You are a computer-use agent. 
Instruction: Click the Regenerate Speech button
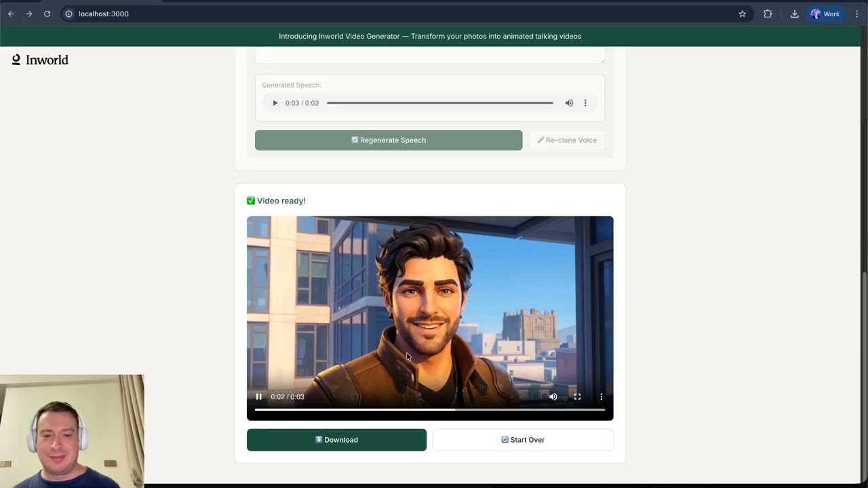[389, 140]
